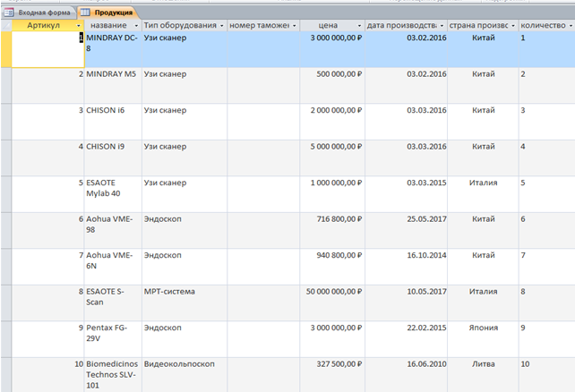Click the Артикул cell with value 1

point(47,49)
